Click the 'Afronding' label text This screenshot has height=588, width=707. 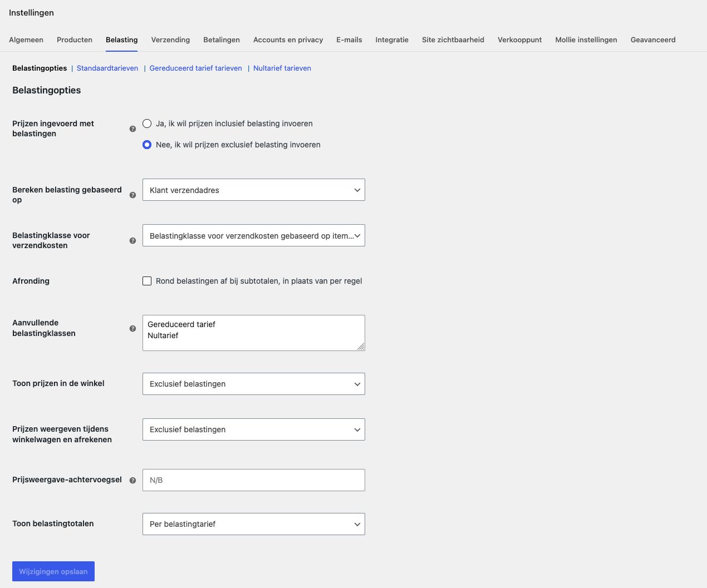coord(31,281)
